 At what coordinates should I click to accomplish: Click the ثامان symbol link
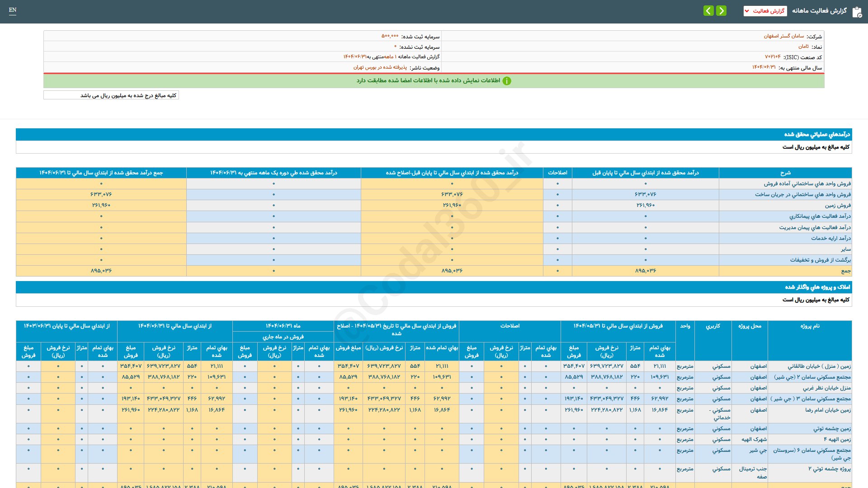coord(803,47)
